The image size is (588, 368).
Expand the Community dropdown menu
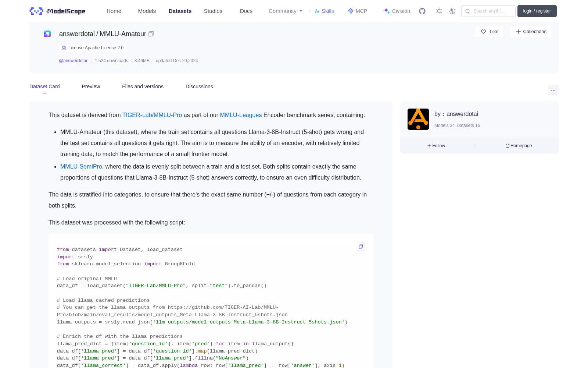click(286, 11)
